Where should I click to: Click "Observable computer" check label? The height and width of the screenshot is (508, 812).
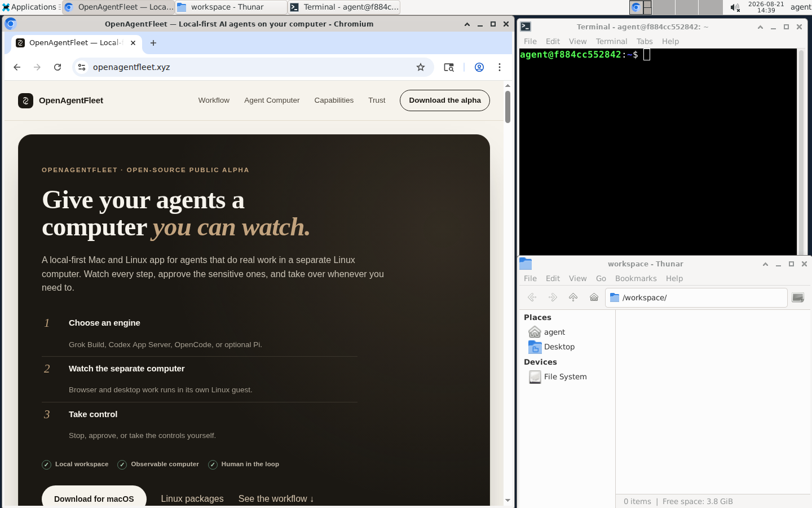(165, 464)
